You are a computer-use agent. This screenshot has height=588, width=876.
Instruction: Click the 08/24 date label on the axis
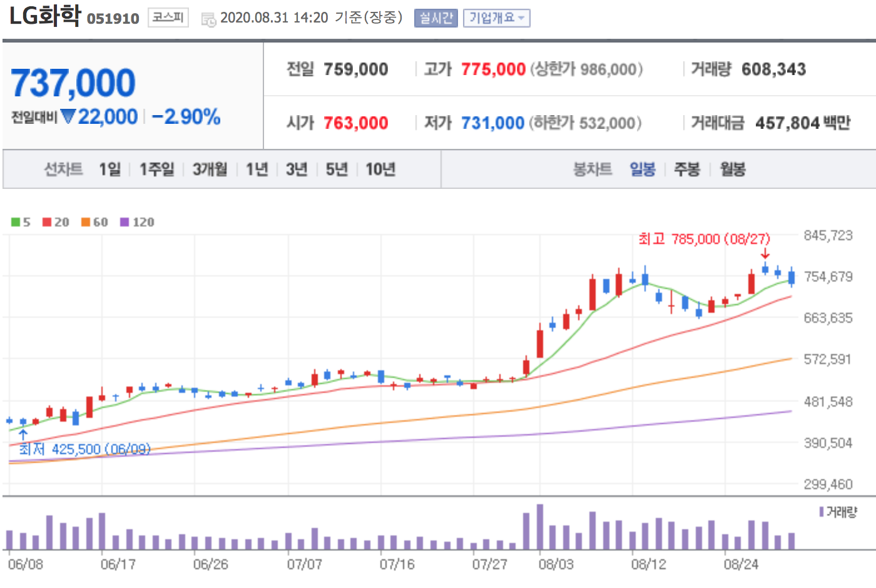pyautogui.click(x=741, y=564)
